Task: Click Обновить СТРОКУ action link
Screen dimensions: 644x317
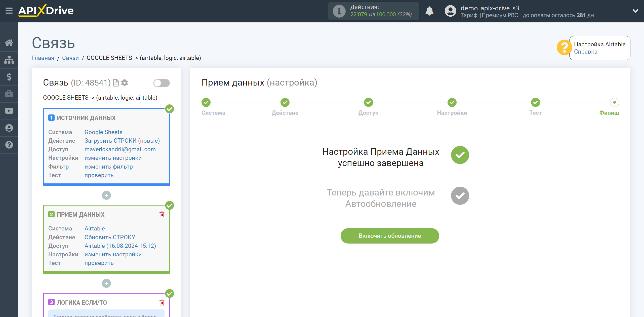Action: point(110,237)
